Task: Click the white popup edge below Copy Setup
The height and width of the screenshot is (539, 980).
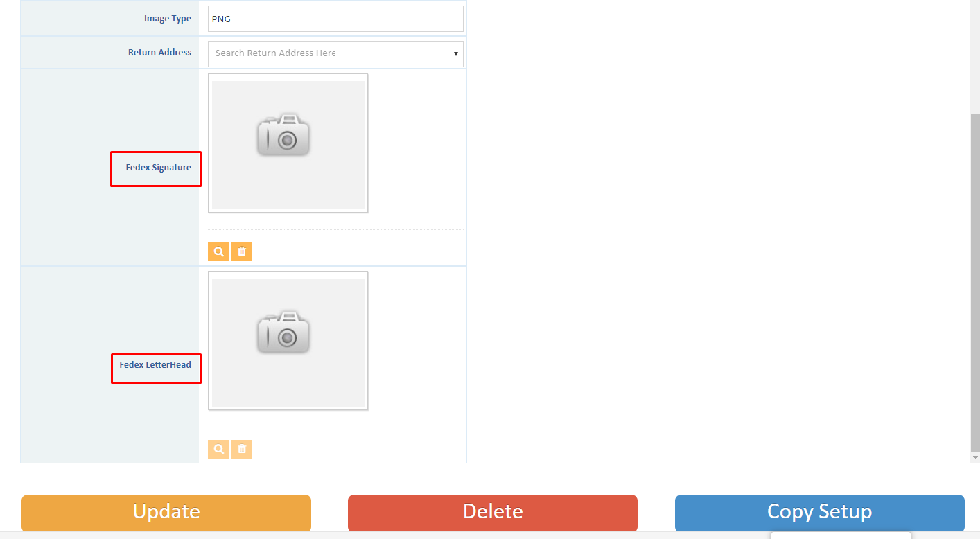Action: (840, 536)
